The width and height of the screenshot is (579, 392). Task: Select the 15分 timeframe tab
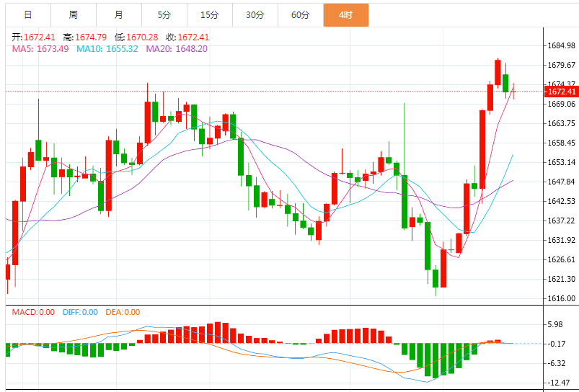(x=210, y=15)
